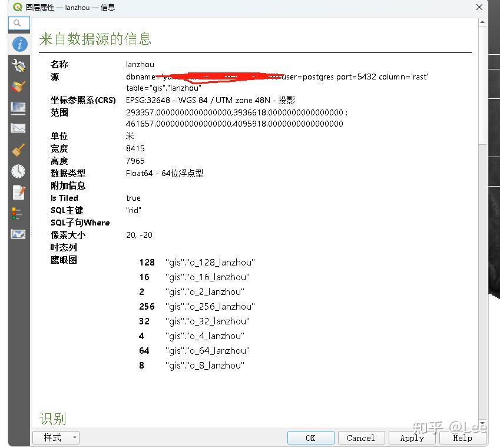This screenshot has height=448, width=500.
Task: Click overview entry "gis"."o_256_lanzhou"
Action: (210, 307)
